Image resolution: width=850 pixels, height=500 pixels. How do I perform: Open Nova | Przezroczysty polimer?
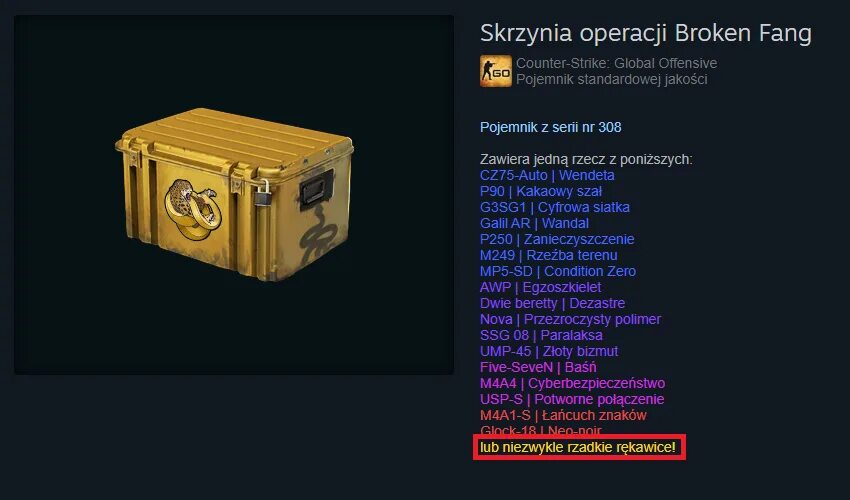(x=570, y=319)
